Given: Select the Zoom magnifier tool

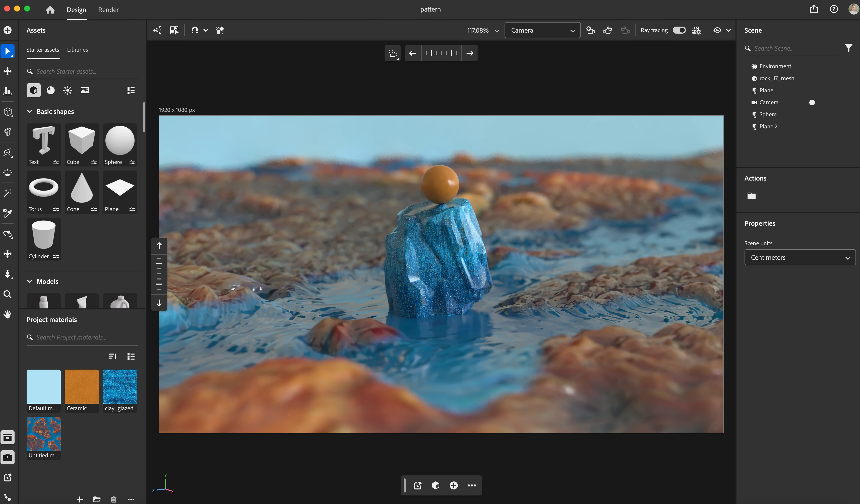Looking at the screenshot, I should tap(8, 294).
